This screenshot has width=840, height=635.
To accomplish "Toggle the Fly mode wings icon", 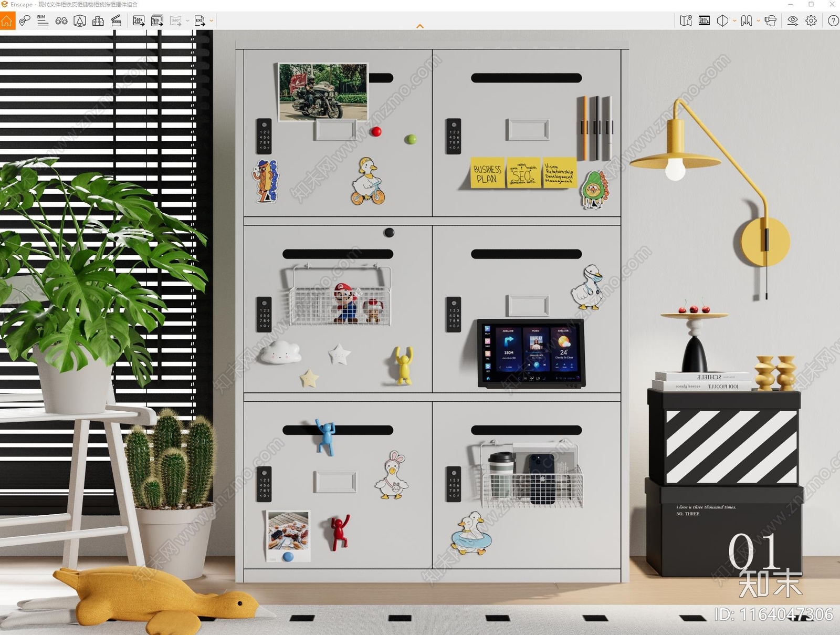I will click(747, 21).
